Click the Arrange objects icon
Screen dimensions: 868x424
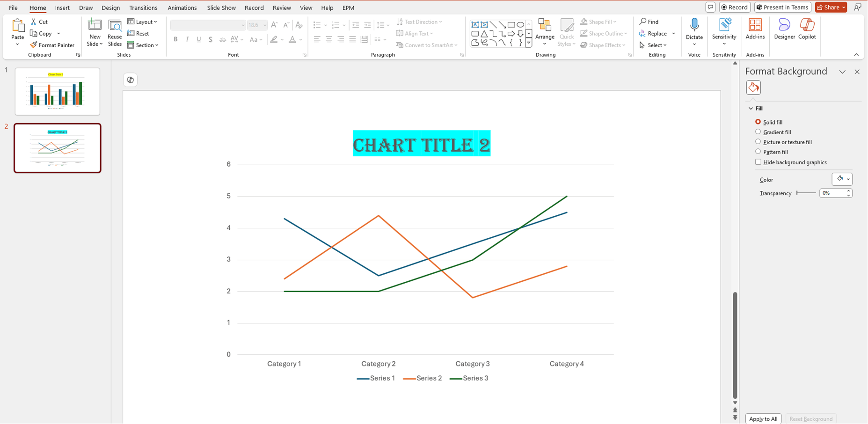tap(545, 26)
